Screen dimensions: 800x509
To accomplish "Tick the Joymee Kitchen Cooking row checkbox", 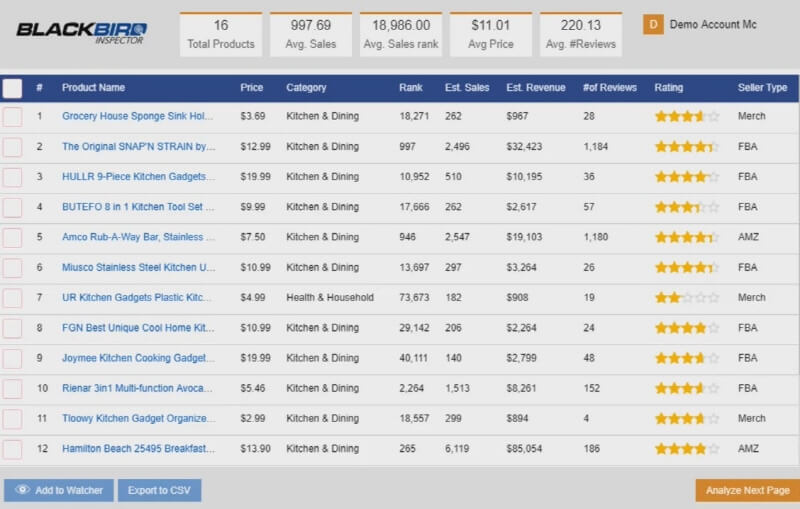I will tap(12, 359).
